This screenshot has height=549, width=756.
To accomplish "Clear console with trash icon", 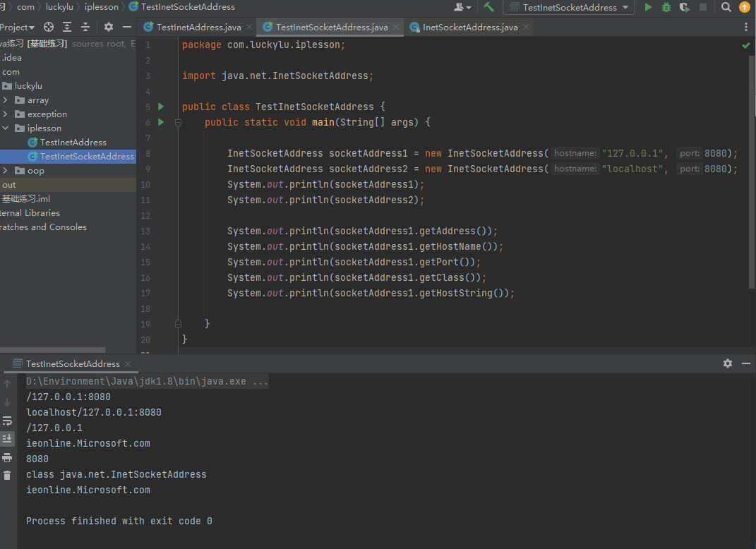I will (7, 475).
